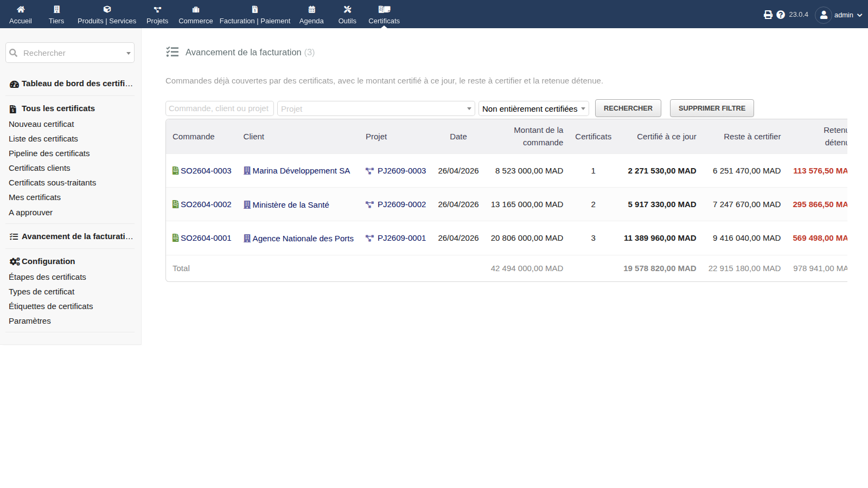
Task: Open the admin user menu chevron
Action: click(x=860, y=15)
